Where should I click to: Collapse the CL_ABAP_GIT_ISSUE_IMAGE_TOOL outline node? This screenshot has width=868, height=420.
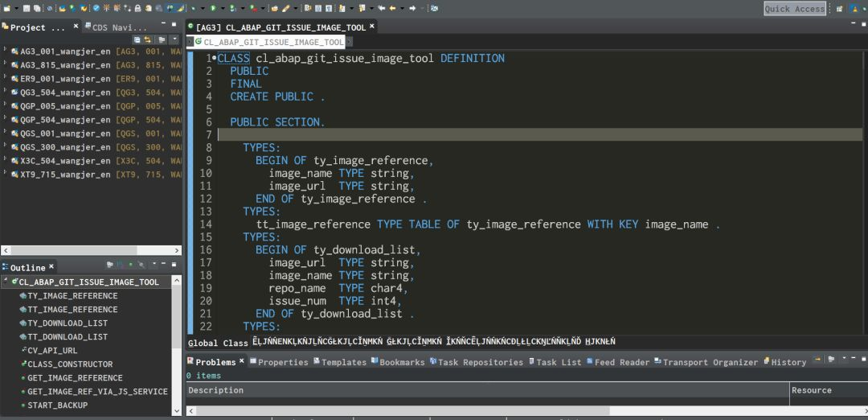click(x=5, y=282)
